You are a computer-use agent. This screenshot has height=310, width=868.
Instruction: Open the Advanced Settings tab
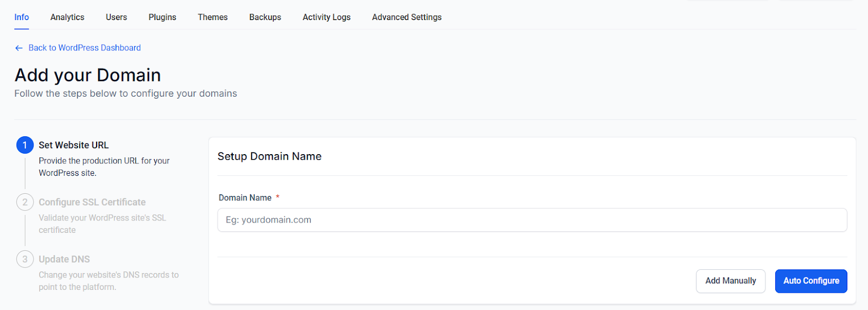(407, 17)
